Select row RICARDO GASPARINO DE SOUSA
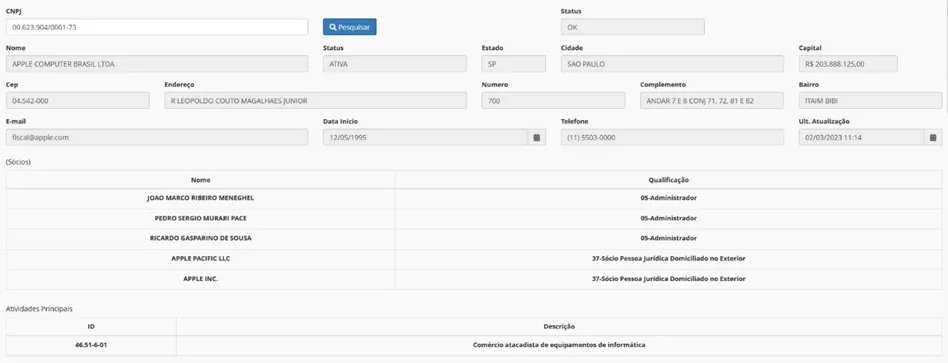The image size is (948, 363). pos(474,238)
